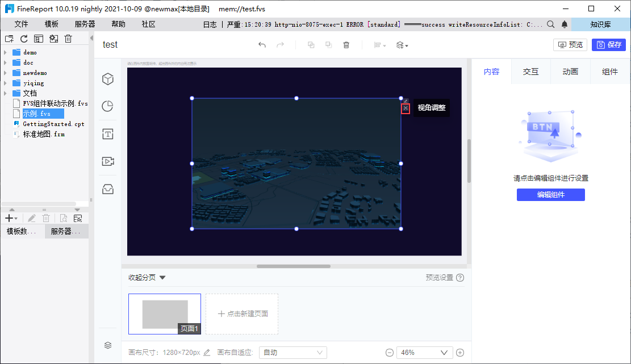The image size is (631, 364).
Task: Click the notification bell icon
Action: (x=565, y=24)
